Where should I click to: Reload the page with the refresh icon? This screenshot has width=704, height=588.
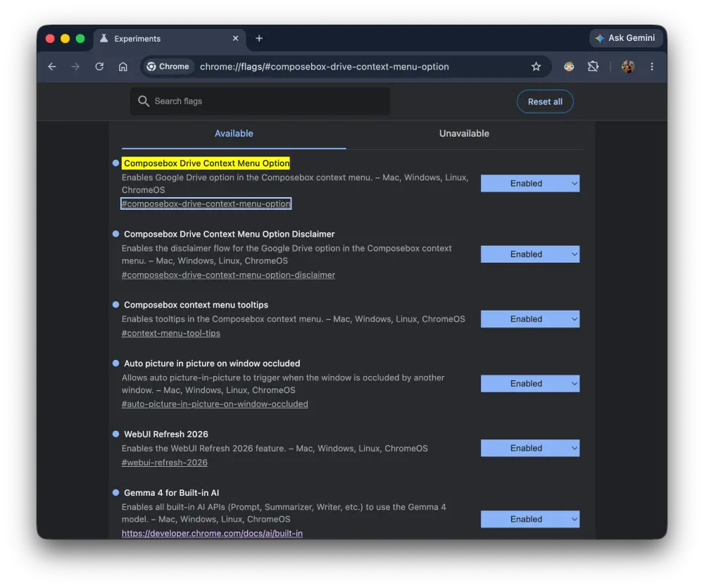[x=99, y=66]
